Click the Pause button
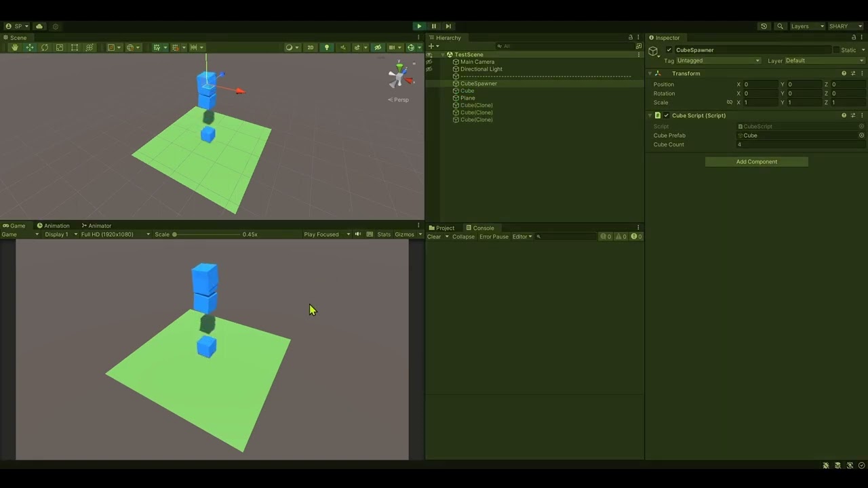Image resolution: width=868 pixels, height=488 pixels. pyautogui.click(x=434, y=26)
